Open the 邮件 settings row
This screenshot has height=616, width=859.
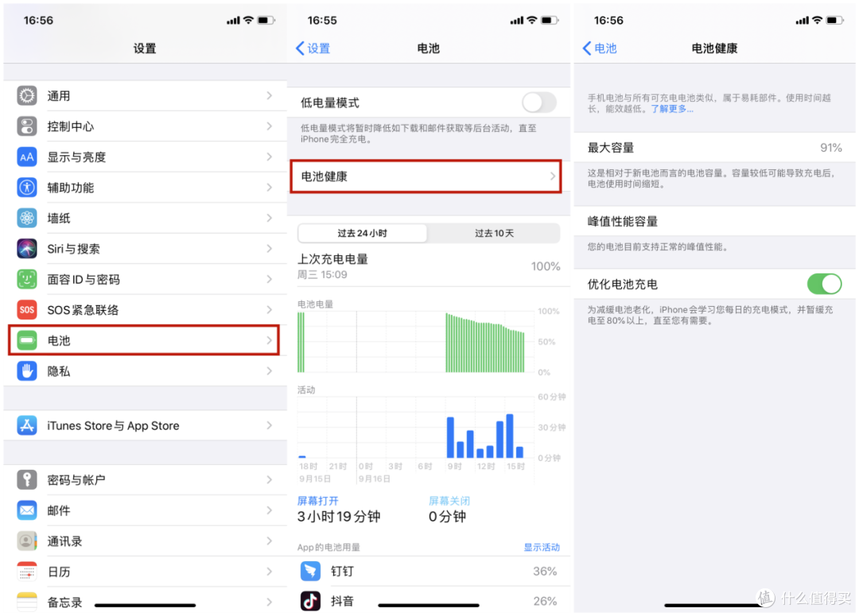pyautogui.click(x=146, y=510)
